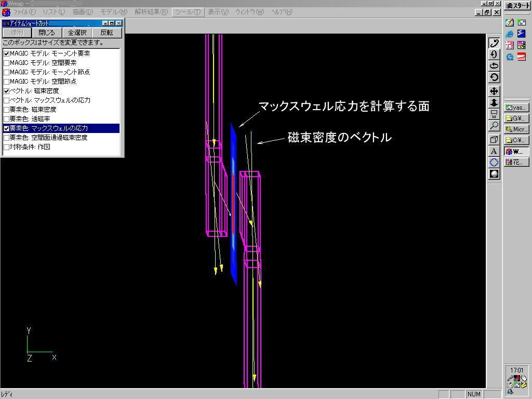Image resolution: width=532 pixels, height=399 pixels.
Task: Select the rotate about vertical axis tool
Action: click(x=494, y=55)
